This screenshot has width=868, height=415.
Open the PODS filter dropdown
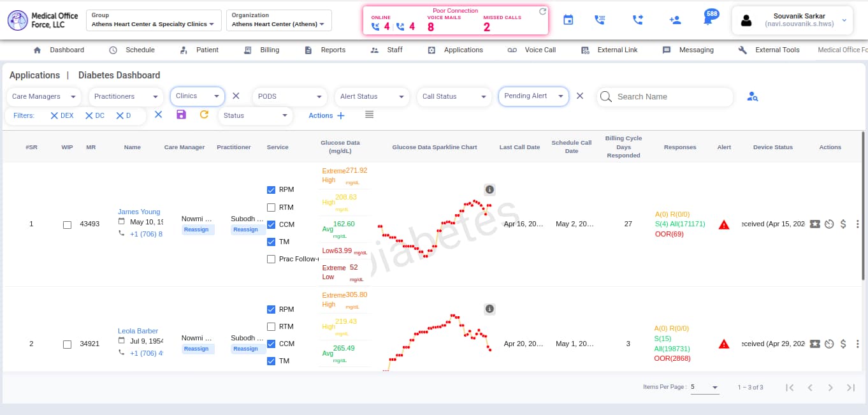click(290, 97)
